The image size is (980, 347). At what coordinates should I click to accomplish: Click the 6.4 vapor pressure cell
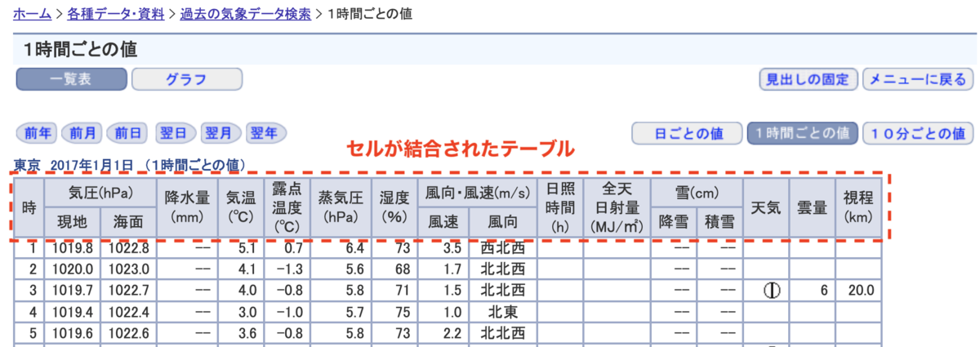point(341,247)
